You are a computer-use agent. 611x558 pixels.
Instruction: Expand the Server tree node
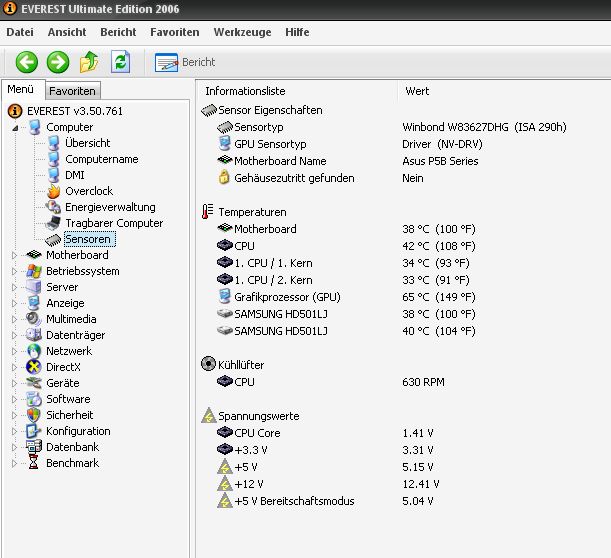14,287
